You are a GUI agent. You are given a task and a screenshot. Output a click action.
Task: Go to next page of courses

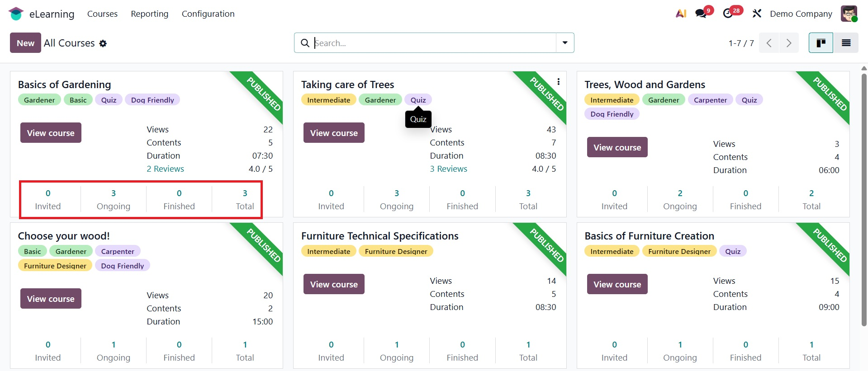(x=789, y=43)
